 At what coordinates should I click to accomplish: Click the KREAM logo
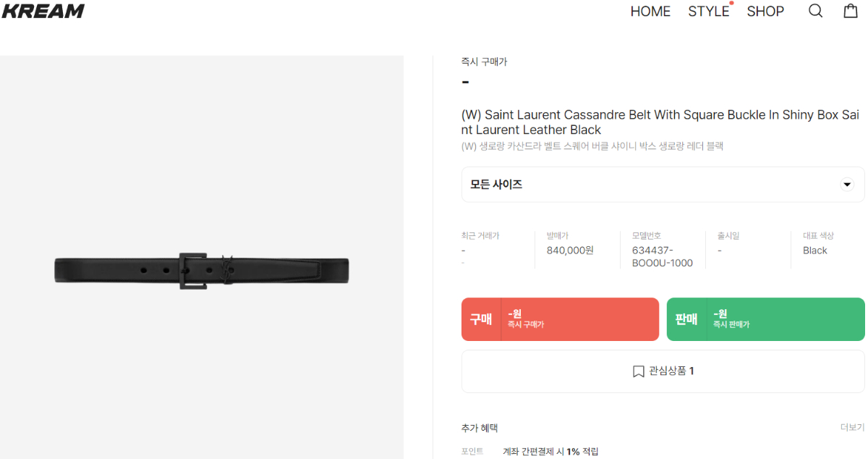coord(43,11)
